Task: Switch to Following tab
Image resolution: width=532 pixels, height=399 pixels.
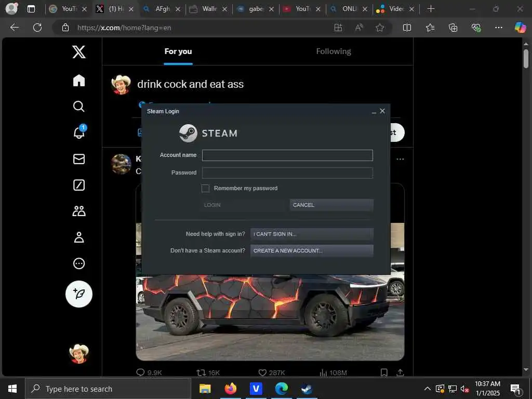Action: click(334, 51)
